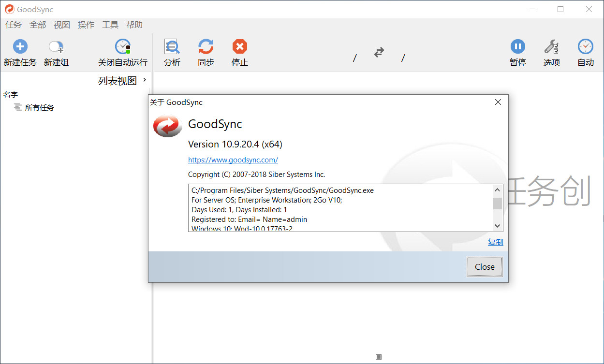This screenshot has width=604, height=364.
Task: Click the left folder path slash
Action: point(355,58)
